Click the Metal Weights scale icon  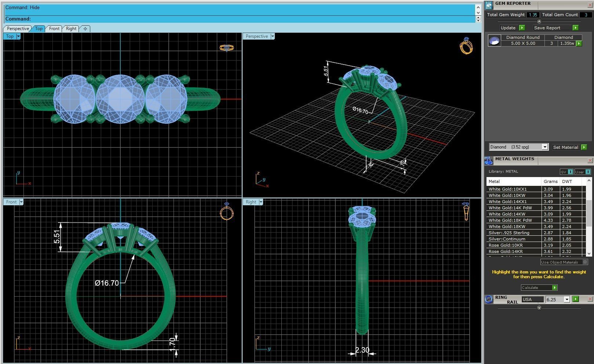[489, 161]
